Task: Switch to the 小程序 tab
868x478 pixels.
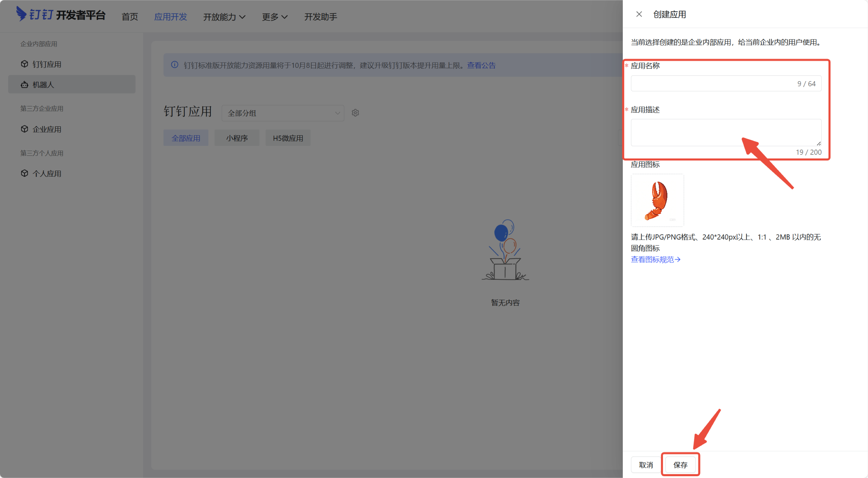Action: [237, 138]
